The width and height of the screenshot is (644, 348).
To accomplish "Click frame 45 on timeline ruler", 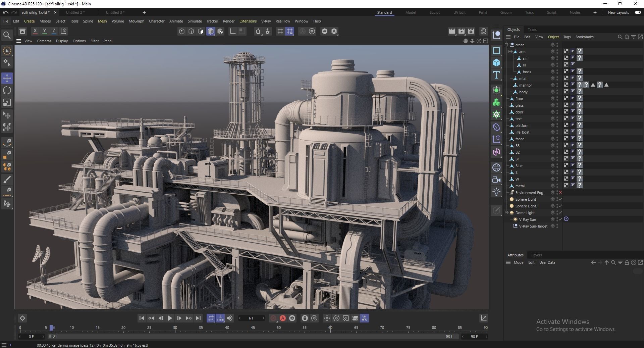I will tap(253, 328).
